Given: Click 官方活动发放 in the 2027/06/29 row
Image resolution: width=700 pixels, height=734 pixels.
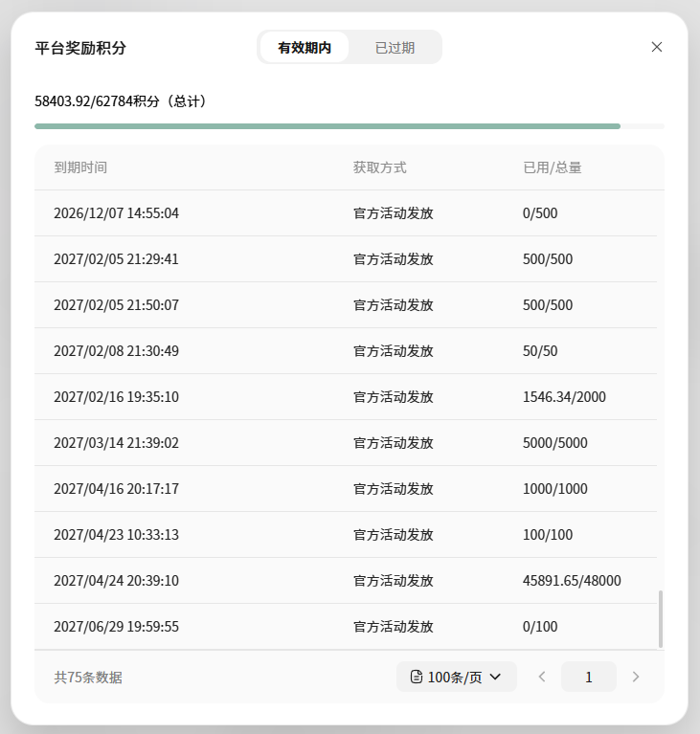Looking at the screenshot, I should pyautogui.click(x=394, y=626).
